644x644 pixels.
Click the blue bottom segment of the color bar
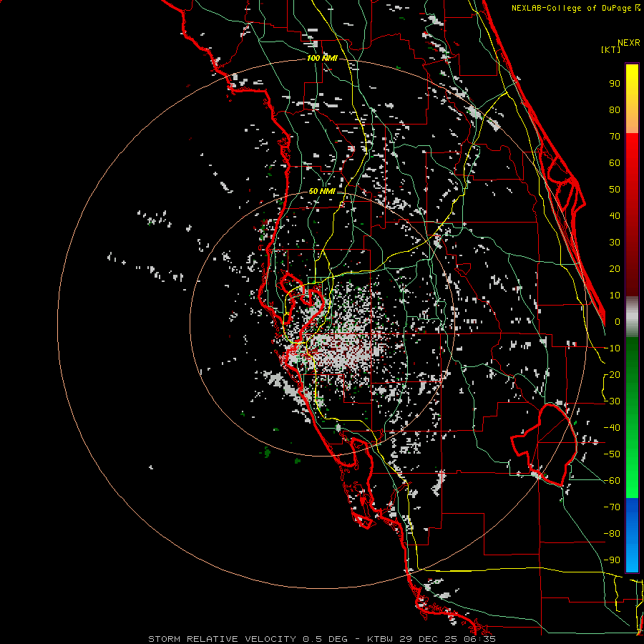coord(632,535)
